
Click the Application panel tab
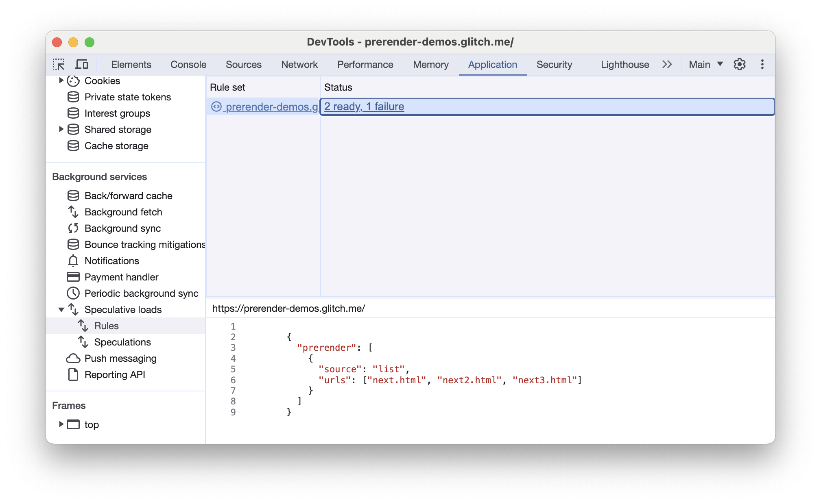tap(493, 64)
